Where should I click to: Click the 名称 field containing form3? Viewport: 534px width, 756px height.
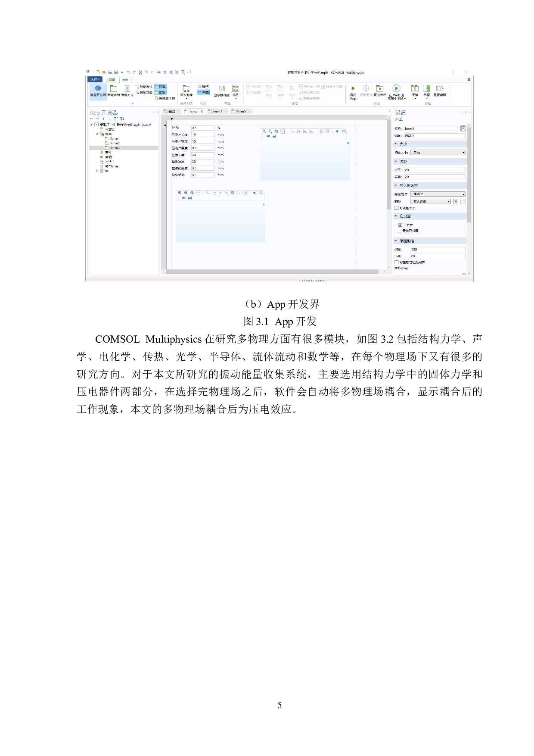click(431, 128)
